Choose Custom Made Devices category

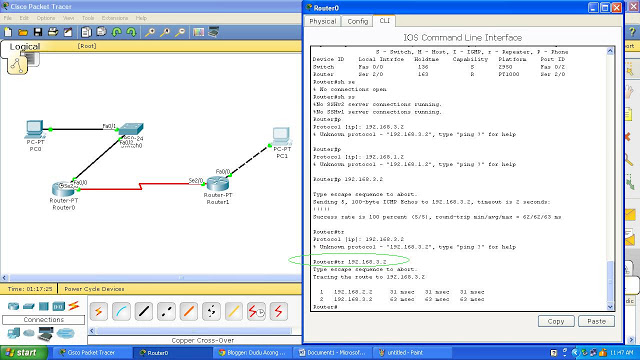tap(46, 334)
